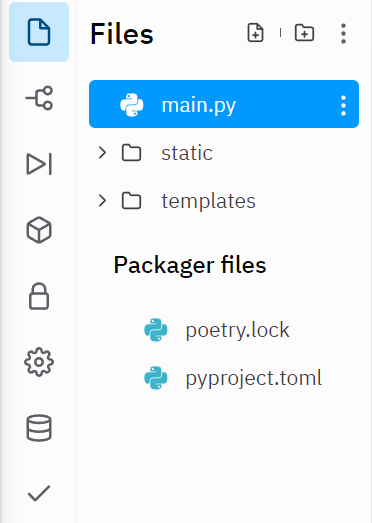The height and width of the screenshot is (523, 372).
Task: Select the static folder name
Action: pyautogui.click(x=187, y=153)
